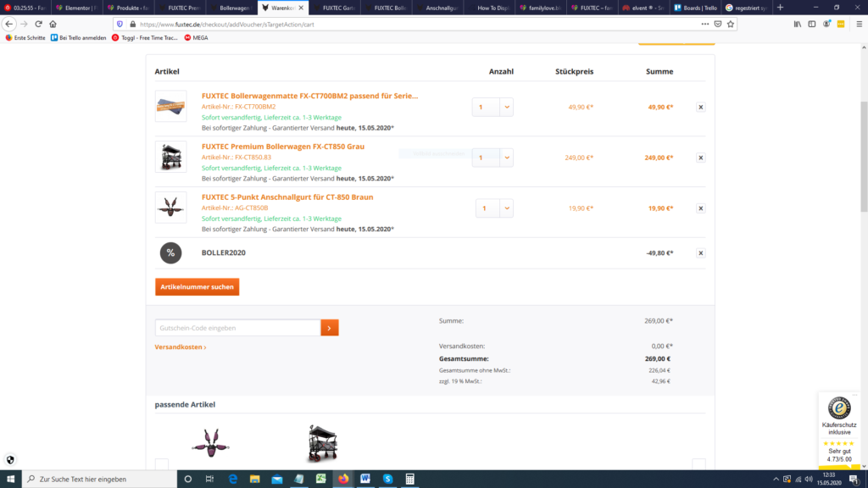The height and width of the screenshot is (488, 868).
Task: Open Mail app from taskbar
Action: pyautogui.click(x=277, y=480)
